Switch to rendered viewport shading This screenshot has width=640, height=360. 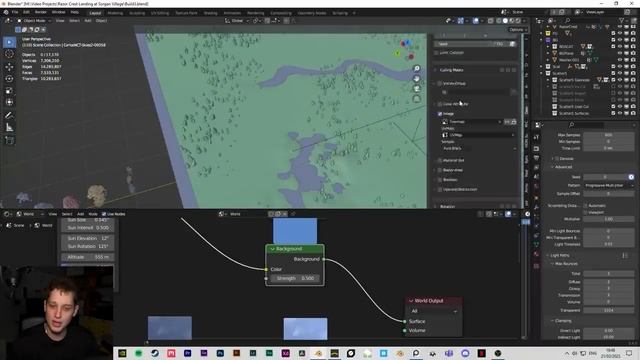pyautogui.click(x=518, y=20)
